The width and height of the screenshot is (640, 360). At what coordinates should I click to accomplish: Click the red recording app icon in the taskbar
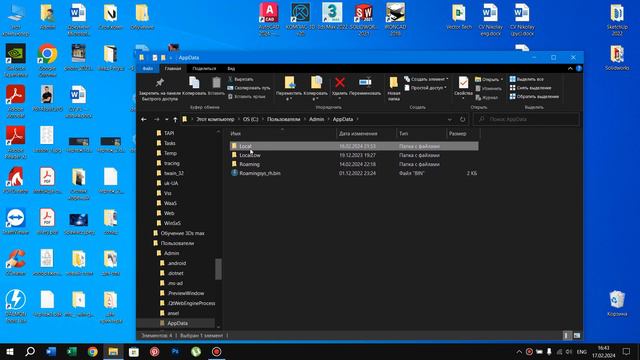click(216, 352)
